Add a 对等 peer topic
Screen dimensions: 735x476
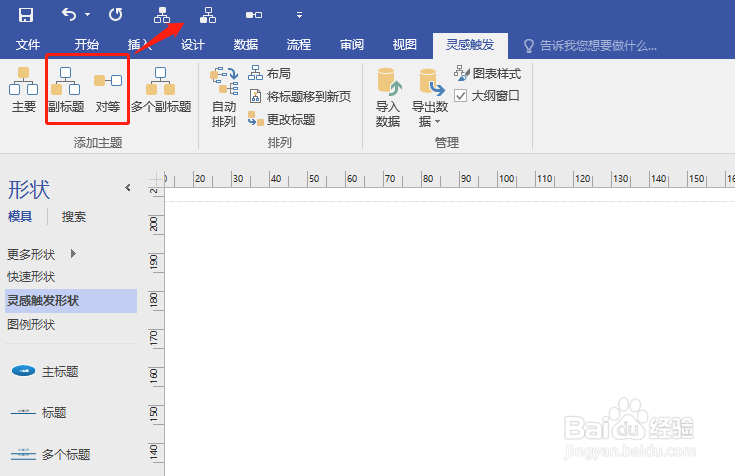(108, 90)
